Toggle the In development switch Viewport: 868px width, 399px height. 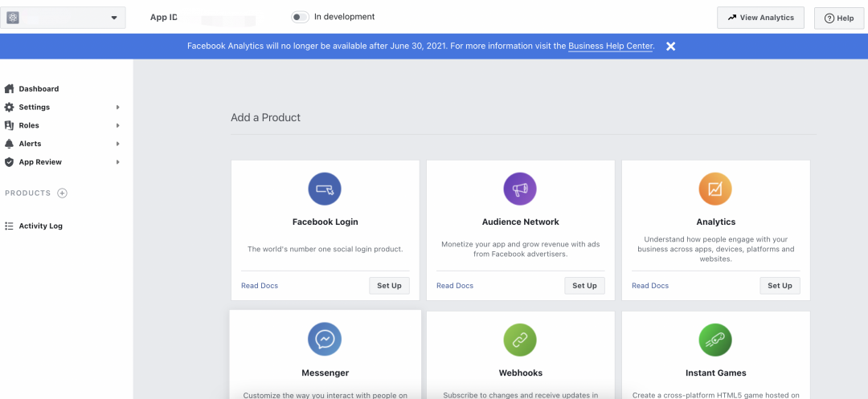pos(300,17)
